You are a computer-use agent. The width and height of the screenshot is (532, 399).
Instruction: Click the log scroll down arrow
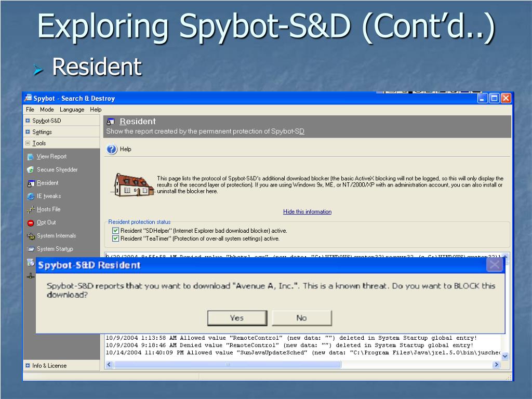[x=505, y=356]
